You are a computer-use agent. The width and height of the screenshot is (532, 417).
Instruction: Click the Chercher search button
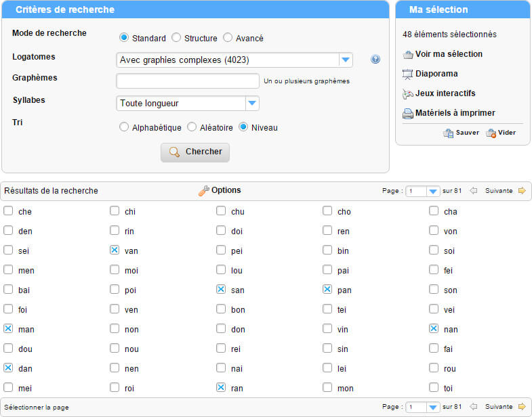point(195,152)
